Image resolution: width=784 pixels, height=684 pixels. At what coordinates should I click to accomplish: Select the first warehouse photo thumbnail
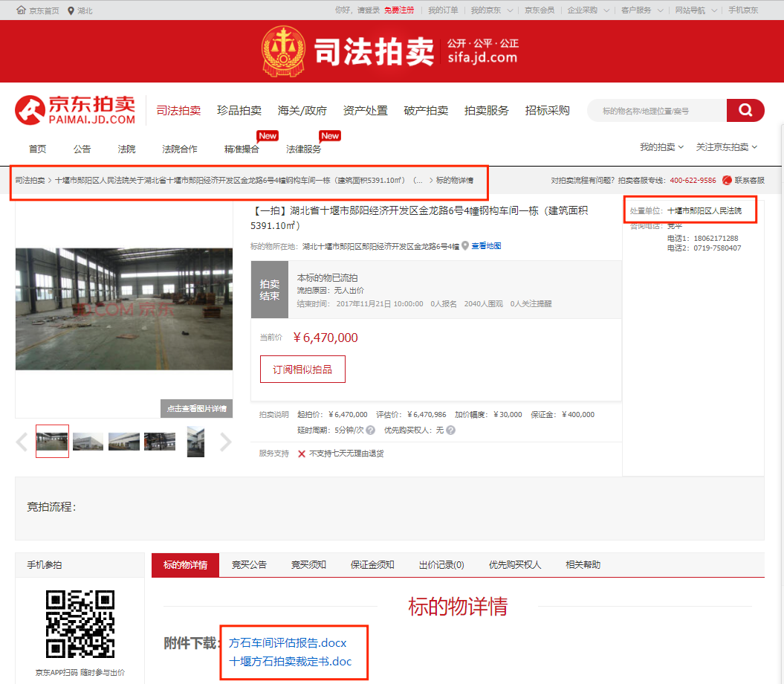52,441
